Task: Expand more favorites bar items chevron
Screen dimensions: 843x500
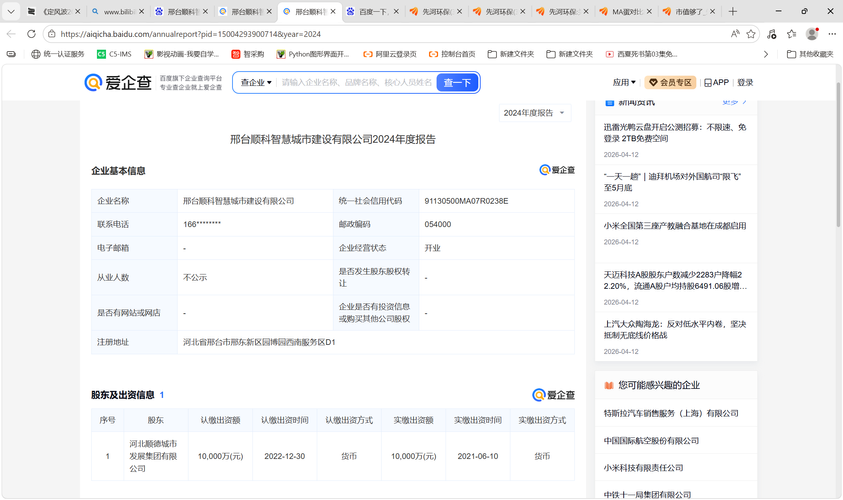Action: 766,54
